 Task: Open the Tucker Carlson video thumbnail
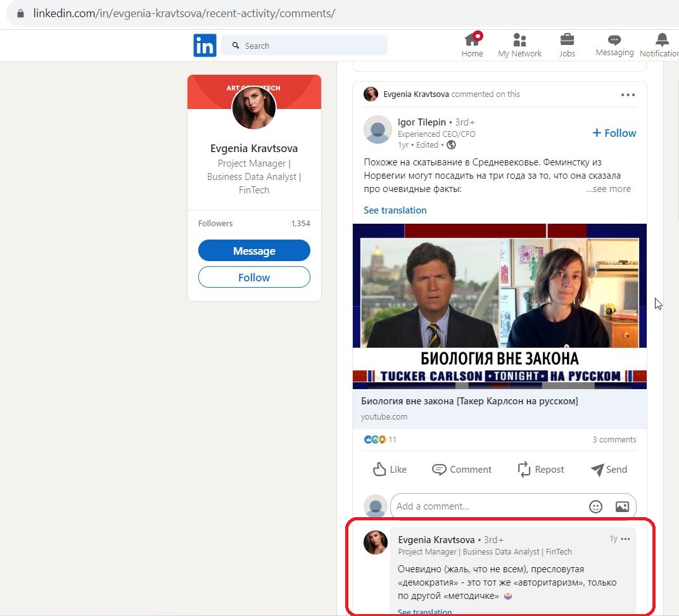(x=500, y=306)
